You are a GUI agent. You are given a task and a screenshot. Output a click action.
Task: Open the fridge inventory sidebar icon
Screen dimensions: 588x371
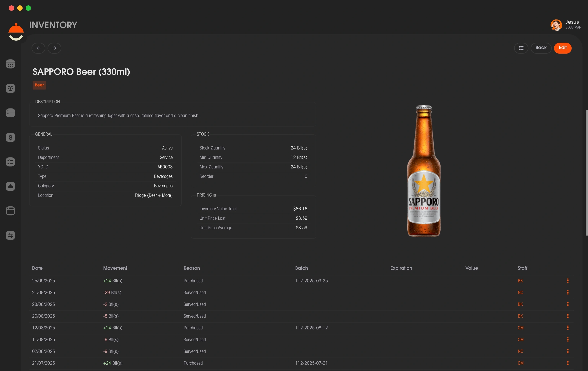(10, 113)
